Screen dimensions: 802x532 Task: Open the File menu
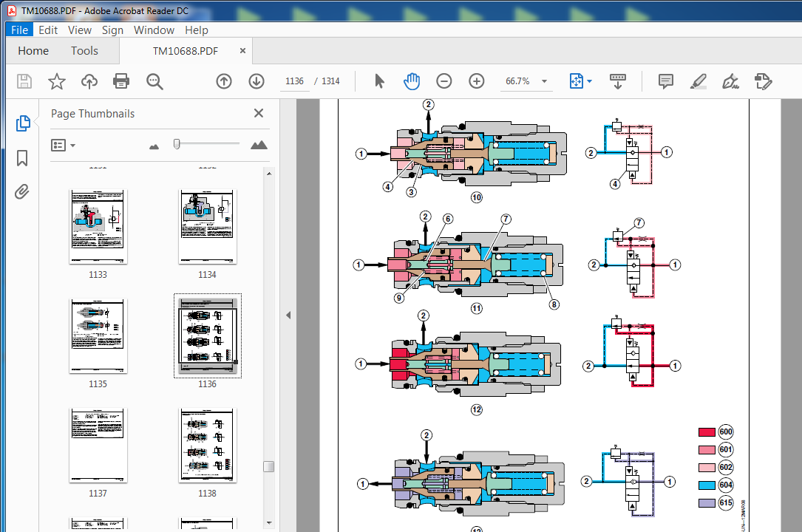19,30
